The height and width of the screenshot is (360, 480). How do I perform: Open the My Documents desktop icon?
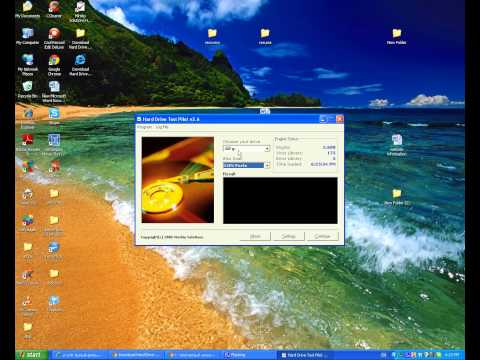[x=28, y=9]
